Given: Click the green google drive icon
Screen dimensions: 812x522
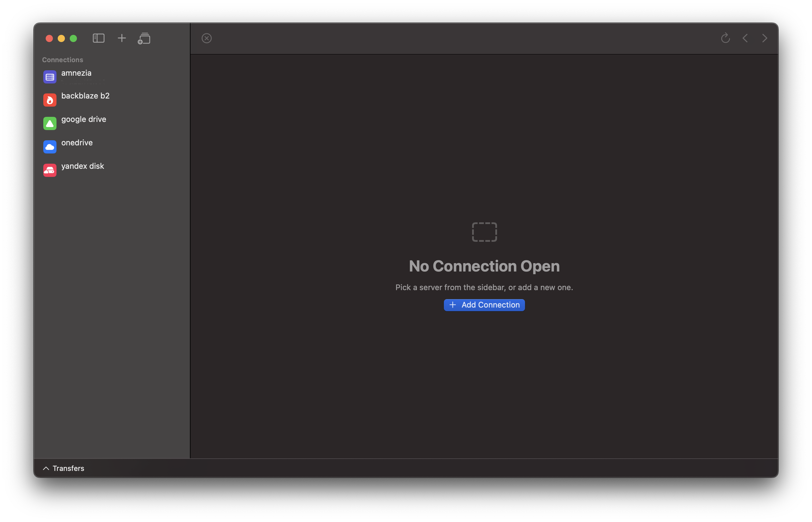Looking at the screenshot, I should (x=50, y=123).
